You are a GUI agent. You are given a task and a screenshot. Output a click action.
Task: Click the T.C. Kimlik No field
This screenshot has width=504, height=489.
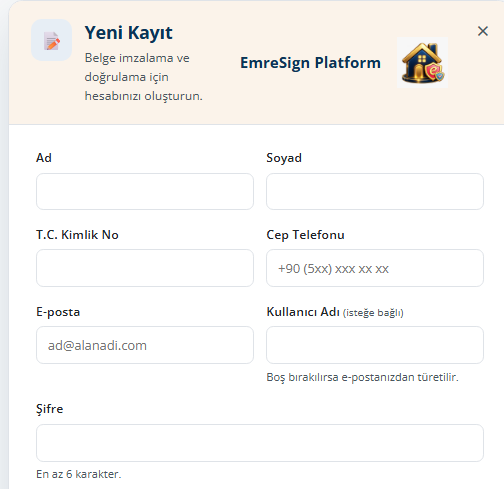145,268
